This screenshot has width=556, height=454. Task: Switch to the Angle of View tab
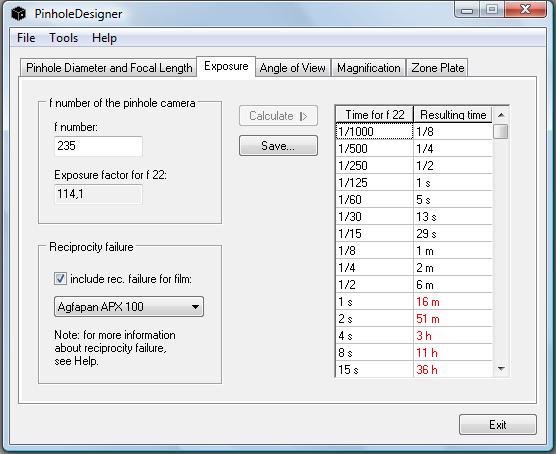click(x=293, y=68)
